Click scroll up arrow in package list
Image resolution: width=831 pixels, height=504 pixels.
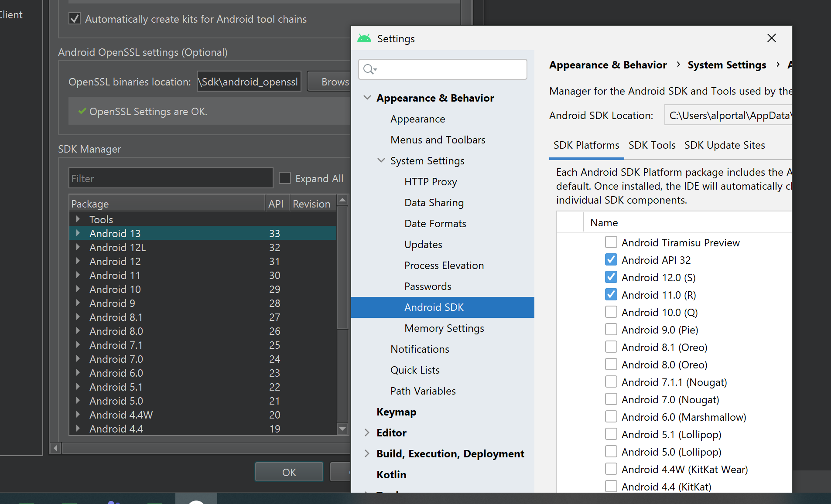tap(343, 200)
